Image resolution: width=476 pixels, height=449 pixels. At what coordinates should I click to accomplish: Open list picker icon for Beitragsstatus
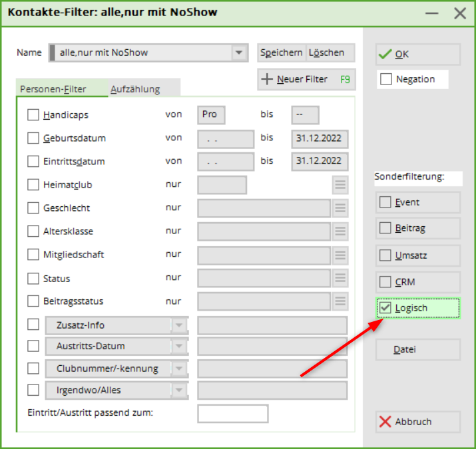click(340, 301)
